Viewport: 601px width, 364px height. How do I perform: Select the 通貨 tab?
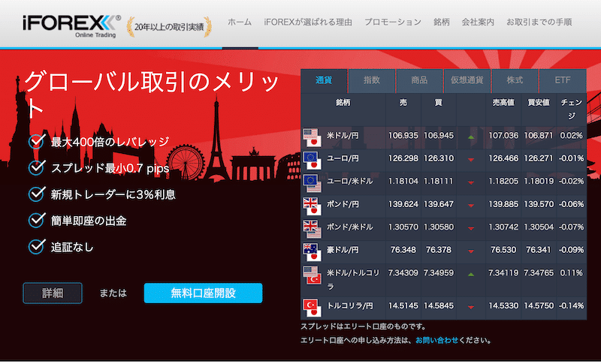click(324, 80)
